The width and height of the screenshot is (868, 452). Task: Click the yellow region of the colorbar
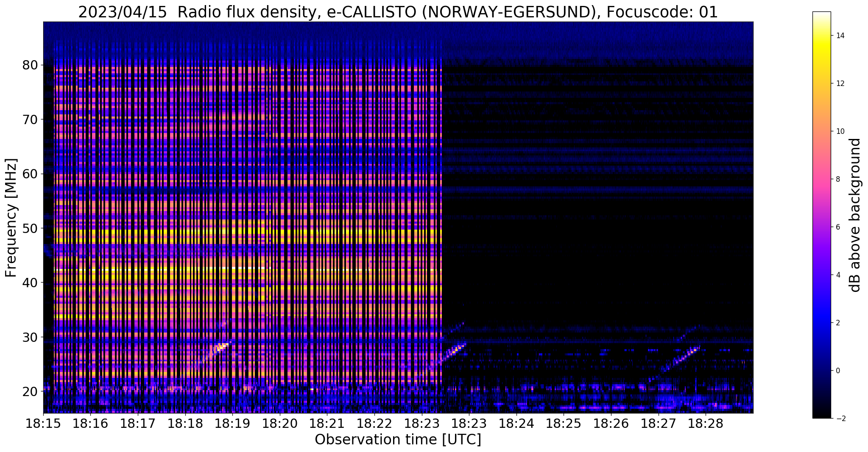(821, 47)
